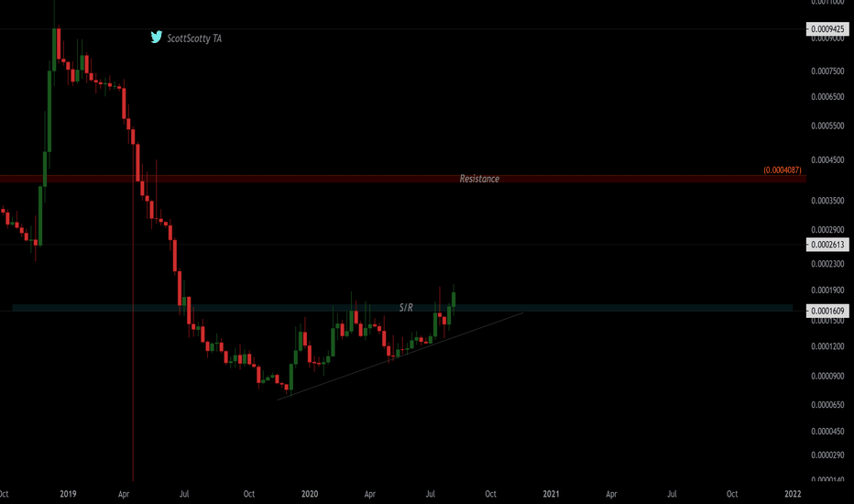
Task: Select the Resistance zone label
Action: pyautogui.click(x=479, y=179)
